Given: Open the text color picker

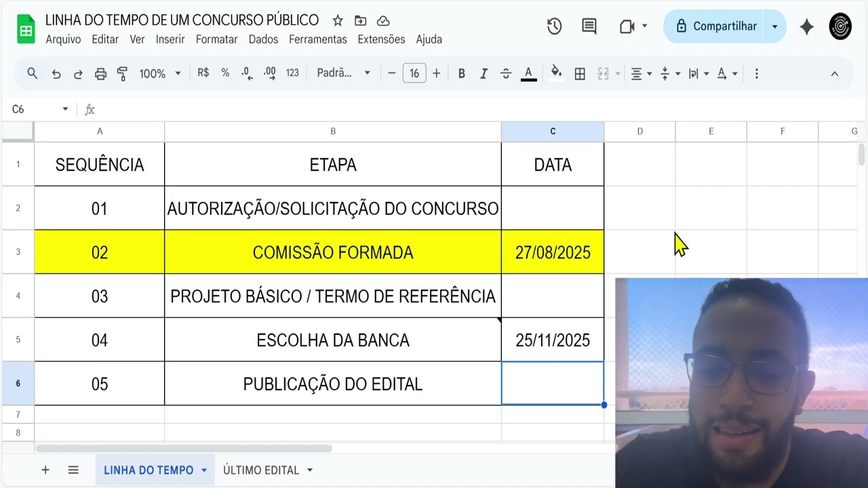Looking at the screenshot, I should (529, 74).
